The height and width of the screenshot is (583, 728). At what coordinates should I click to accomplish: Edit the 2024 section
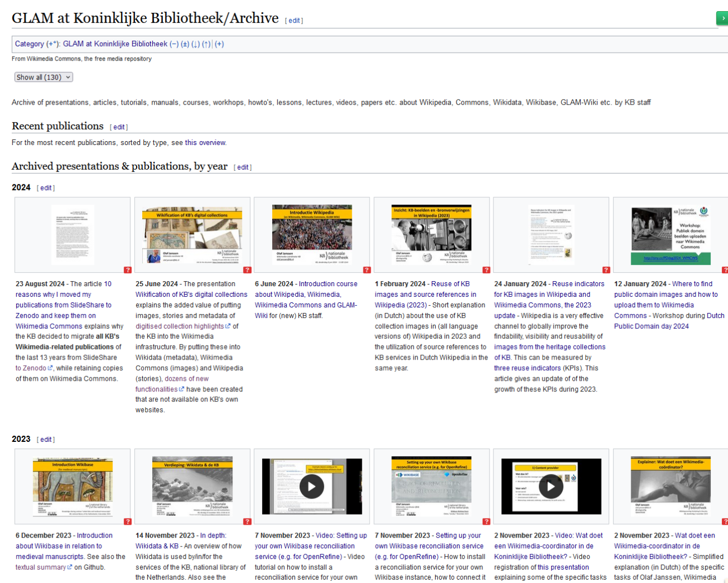tap(46, 188)
